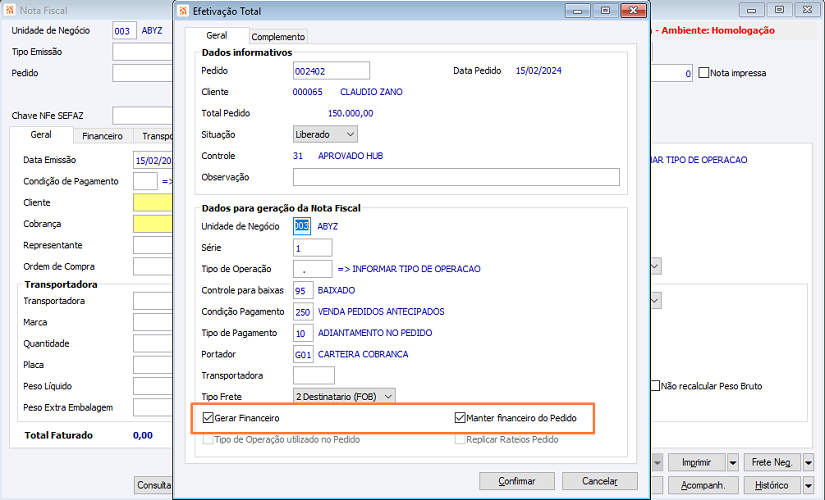Click the Total Faturado value 0,00
This screenshot has width=825, height=500.
[143, 435]
